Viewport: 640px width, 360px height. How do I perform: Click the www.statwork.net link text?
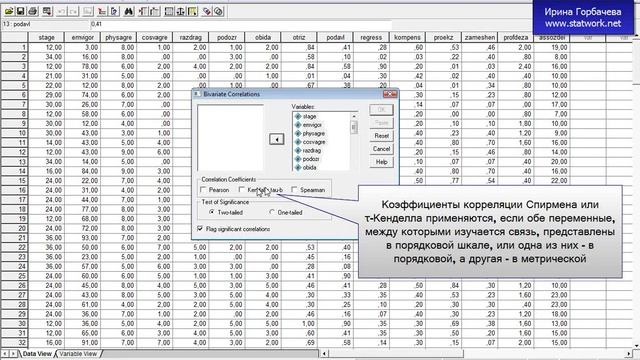point(583,23)
